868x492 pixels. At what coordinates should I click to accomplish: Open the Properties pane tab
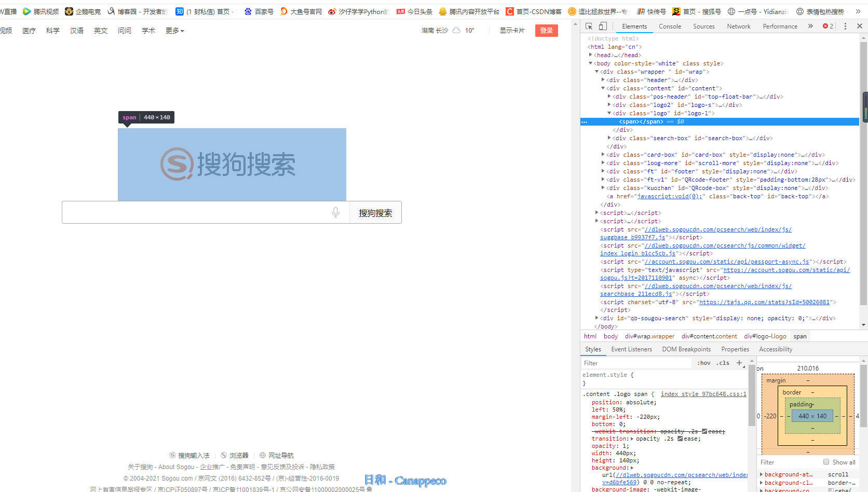coord(735,349)
